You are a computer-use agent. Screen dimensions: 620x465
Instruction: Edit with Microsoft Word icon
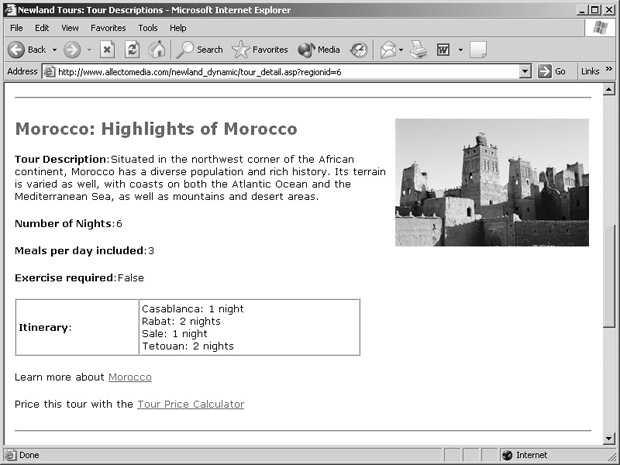click(x=443, y=50)
